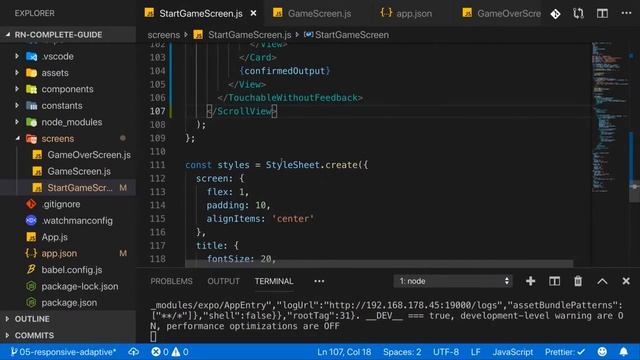Close the terminal panel
The height and width of the screenshot is (360, 640).
click(626, 281)
